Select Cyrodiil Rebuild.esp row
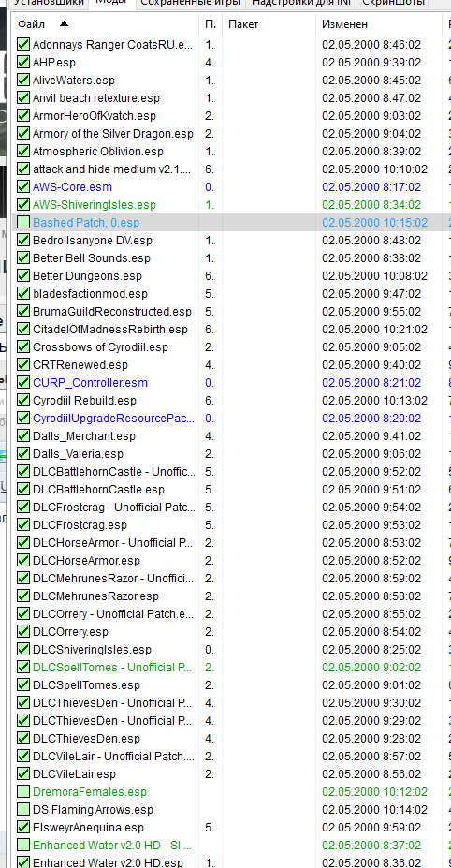Screen dimensions: 451x868 [84, 400]
